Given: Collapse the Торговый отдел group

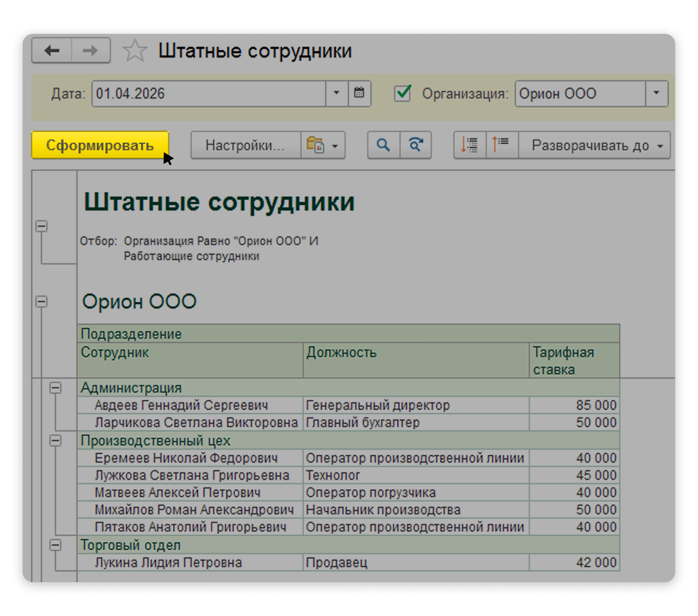Looking at the screenshot, I should [55, 545].
